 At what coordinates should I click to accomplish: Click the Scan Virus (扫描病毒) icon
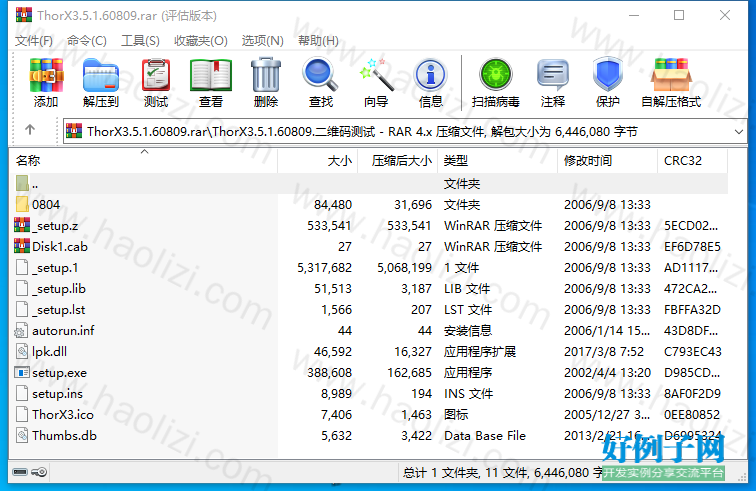point(496,75)
